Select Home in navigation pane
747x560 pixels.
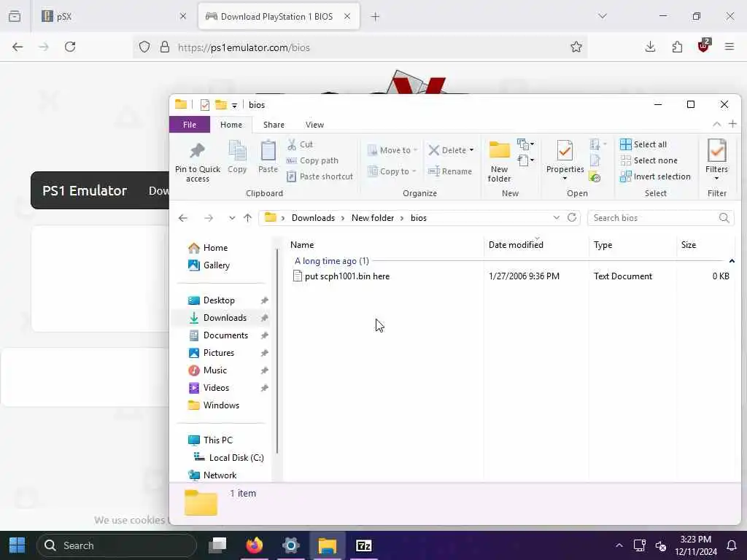[215, 248]
